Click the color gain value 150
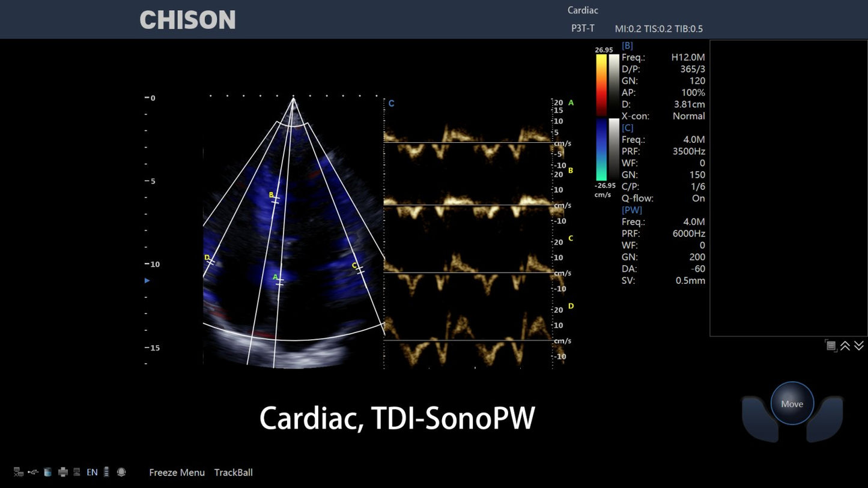This screenshot has height=488, width=868. tap(697, 175)
